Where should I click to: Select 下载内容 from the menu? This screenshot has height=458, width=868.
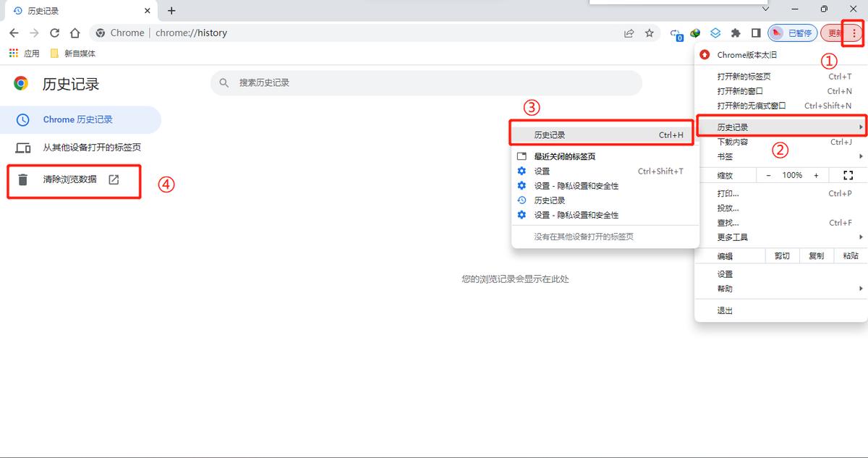pos(732,142)
